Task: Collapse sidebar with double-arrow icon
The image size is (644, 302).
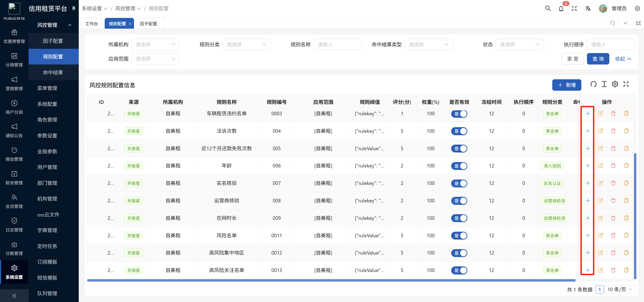Action: [x=14, y=296]
